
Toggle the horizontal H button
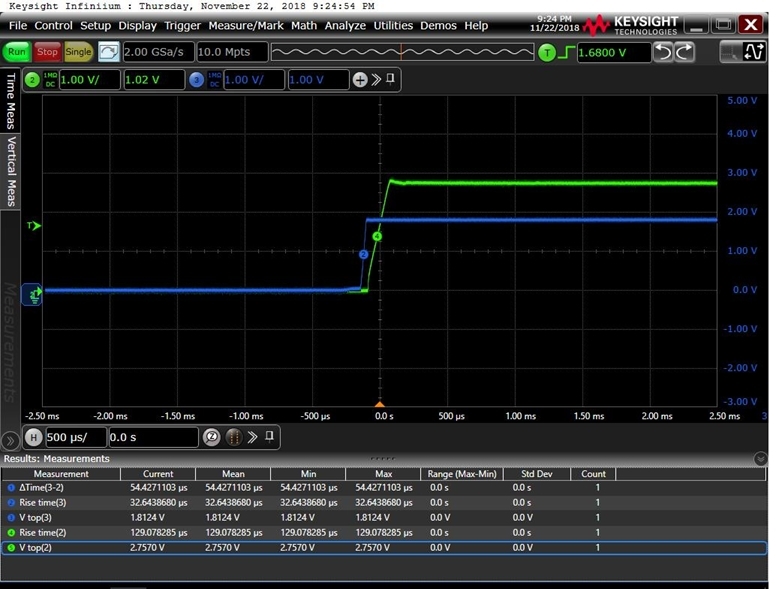[34, 437]
